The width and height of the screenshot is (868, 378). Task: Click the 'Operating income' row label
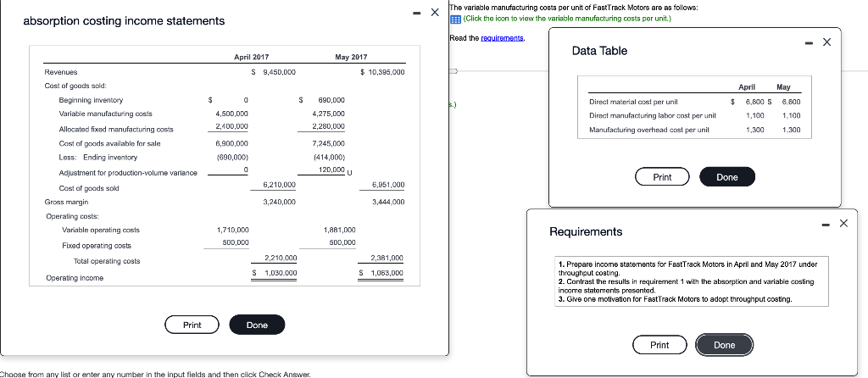pos(75,278)
